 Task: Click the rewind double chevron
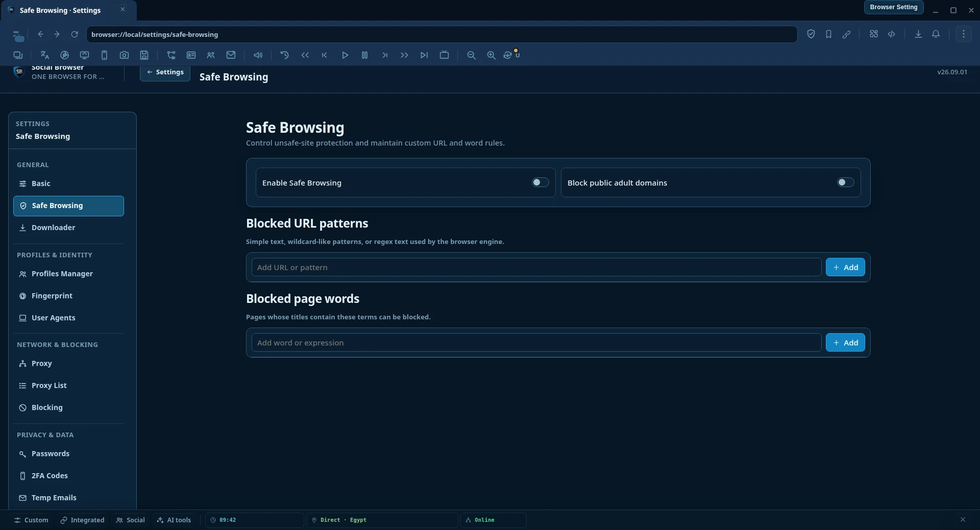(x=305, y=55)
